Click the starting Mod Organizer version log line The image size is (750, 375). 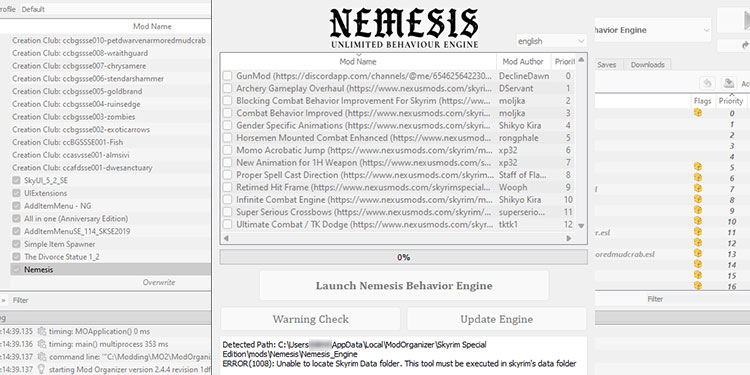pos(129,369)
